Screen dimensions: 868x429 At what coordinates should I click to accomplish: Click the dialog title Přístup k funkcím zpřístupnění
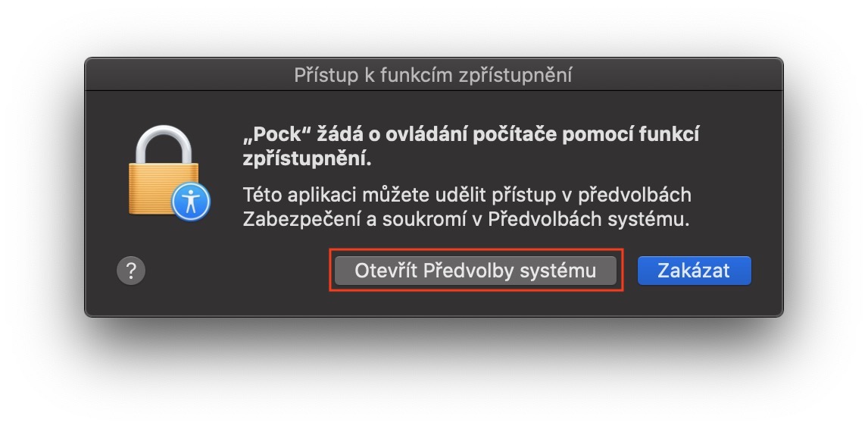point(432,75)
